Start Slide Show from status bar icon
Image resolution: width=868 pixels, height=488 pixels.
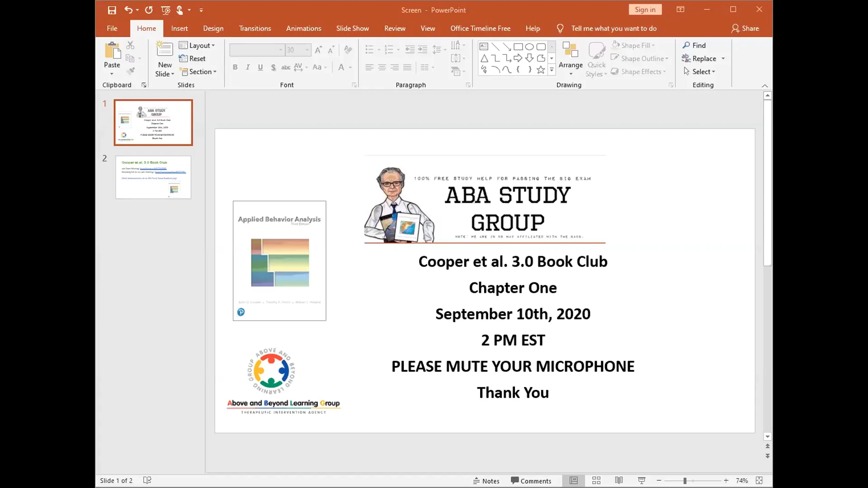(x=642, y=480)
